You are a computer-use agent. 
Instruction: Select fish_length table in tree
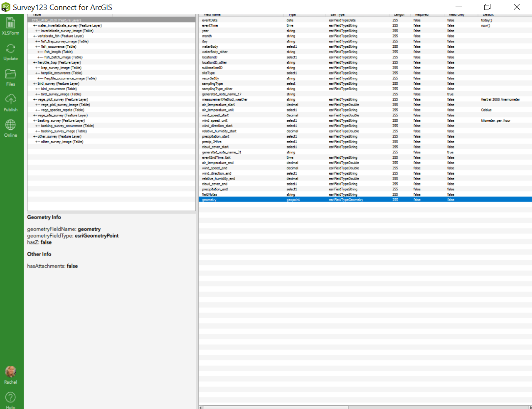(x=58, y=52)
